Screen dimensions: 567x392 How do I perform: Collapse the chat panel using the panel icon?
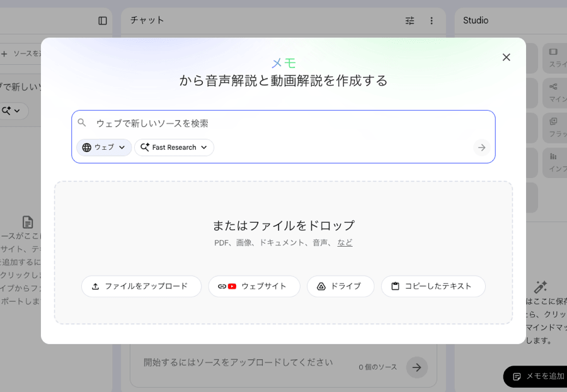pyautogui.click(x=101, y=20)
